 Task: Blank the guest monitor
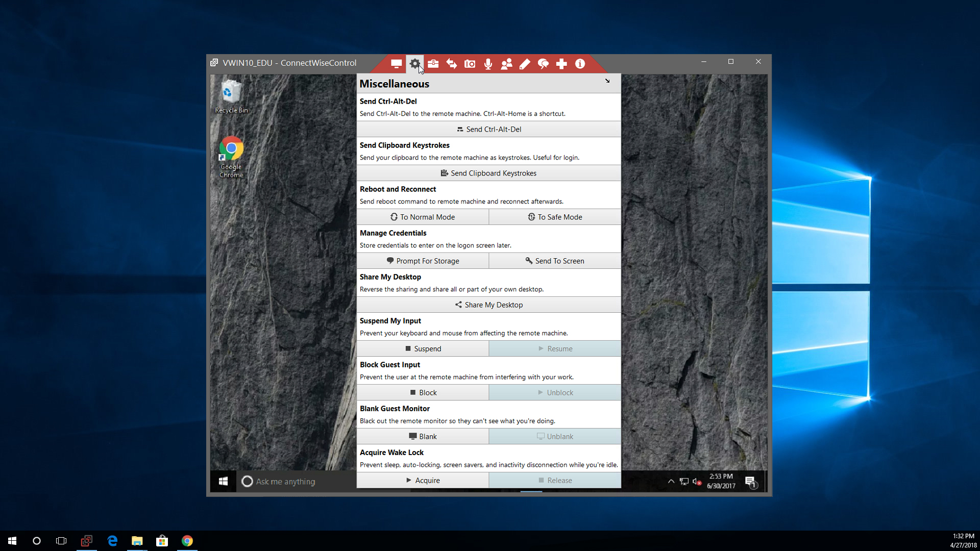coord(423,436)
